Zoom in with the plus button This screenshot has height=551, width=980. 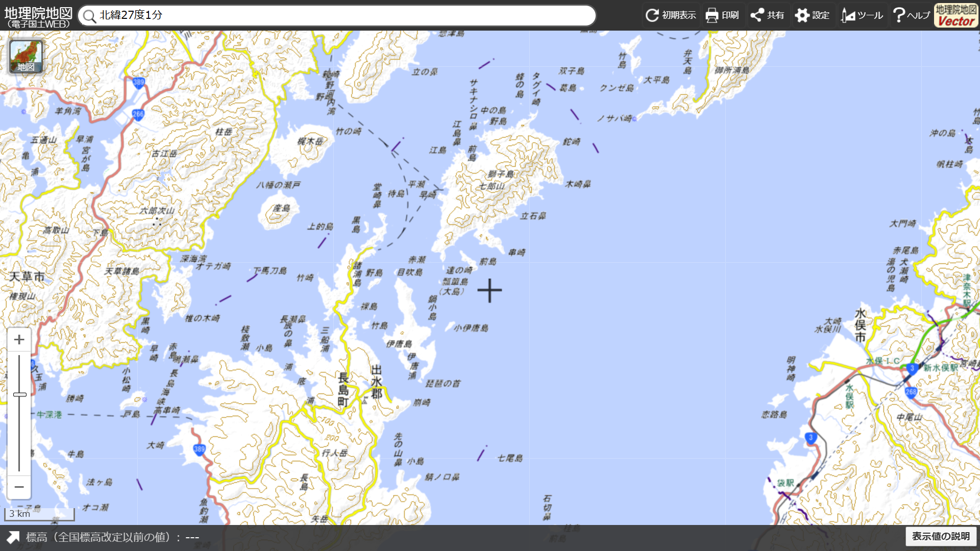19,340
